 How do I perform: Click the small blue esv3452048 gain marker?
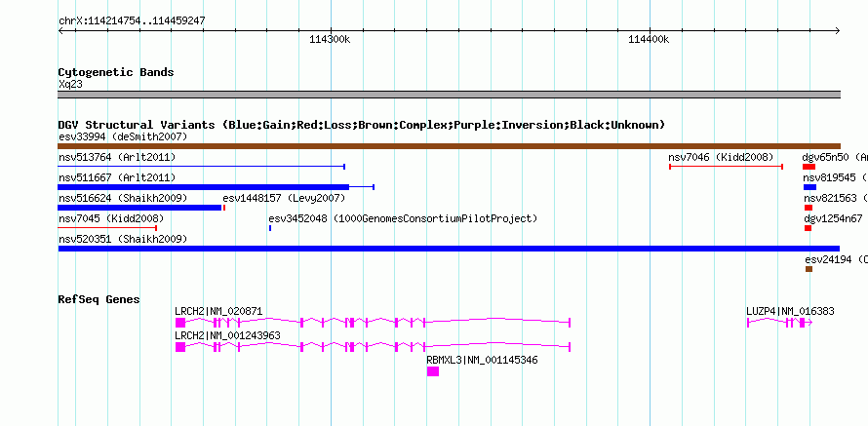(270, 228)
